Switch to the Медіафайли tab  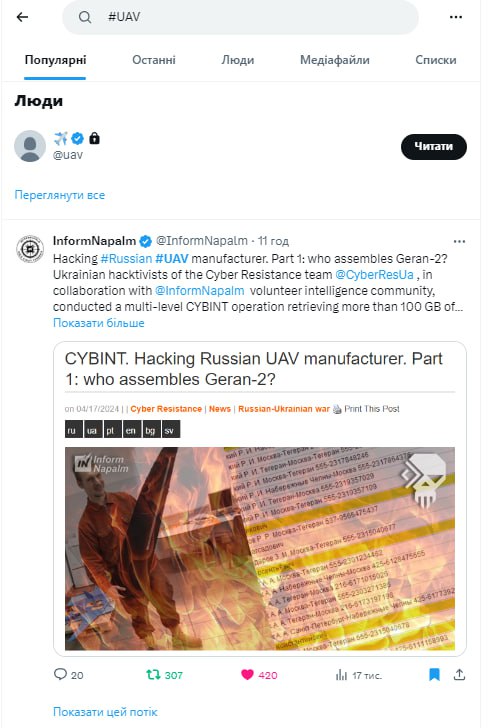(x=335, y=60)
